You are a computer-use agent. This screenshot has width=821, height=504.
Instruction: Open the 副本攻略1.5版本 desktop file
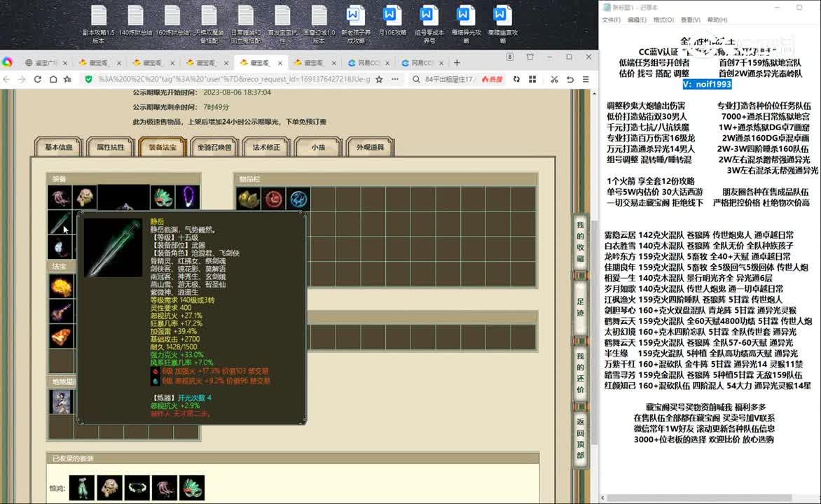coord(99,24)
